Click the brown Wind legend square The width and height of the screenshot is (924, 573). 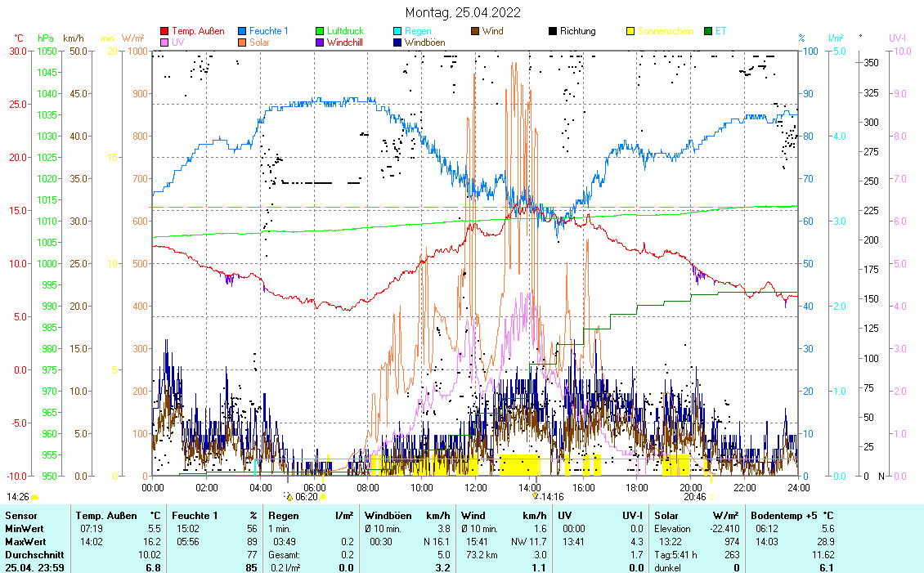tap(476, 32)
